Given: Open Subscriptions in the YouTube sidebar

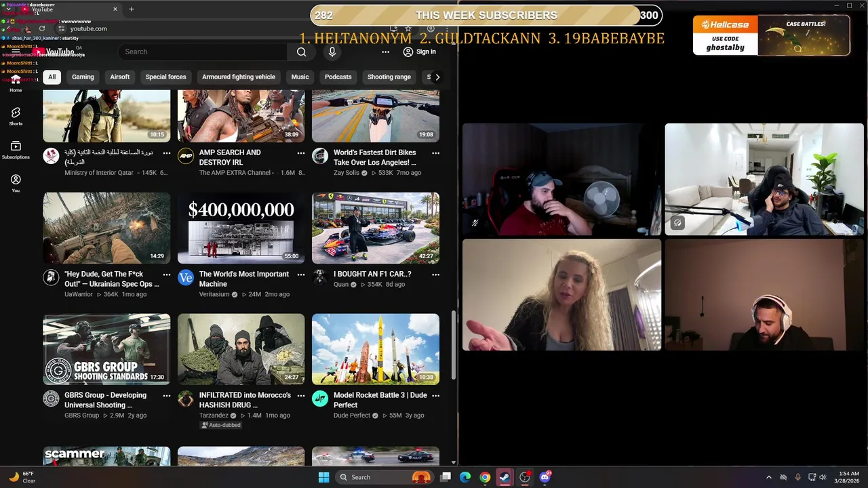Looking at the screenshot, I should (16, 150).
